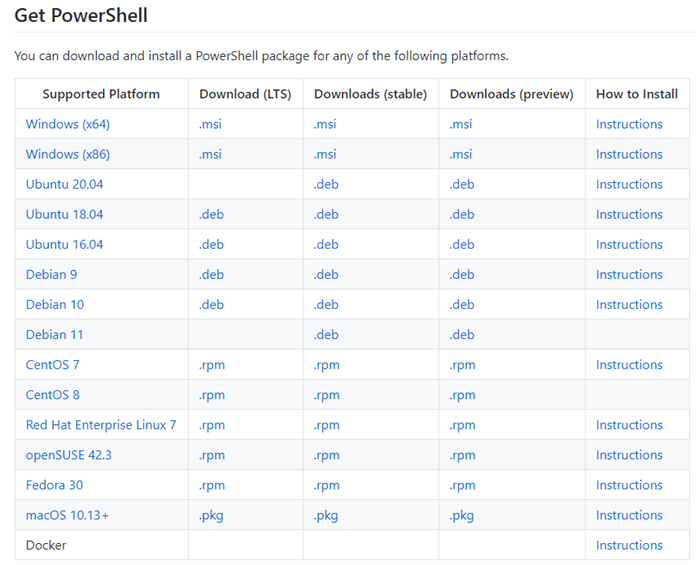Download the LTS .rpm for Red Hat Enterprise Linux 7
This screenshot has width=698, height=565.
coord(211,425)
